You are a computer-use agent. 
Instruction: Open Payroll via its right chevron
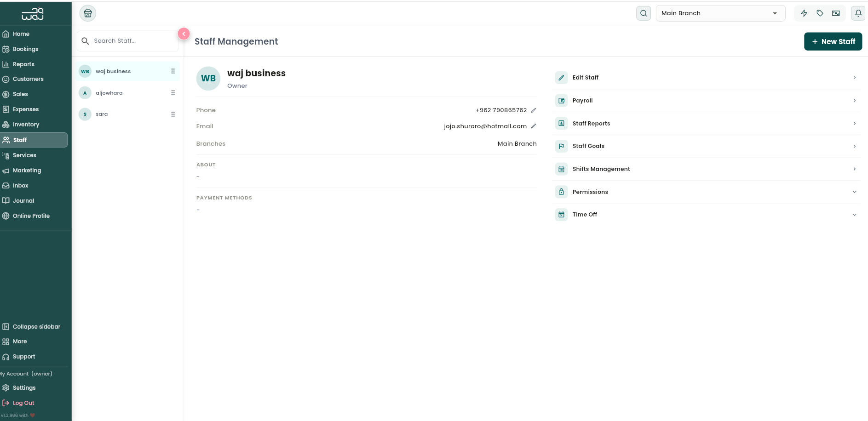(x=855, y=101)
